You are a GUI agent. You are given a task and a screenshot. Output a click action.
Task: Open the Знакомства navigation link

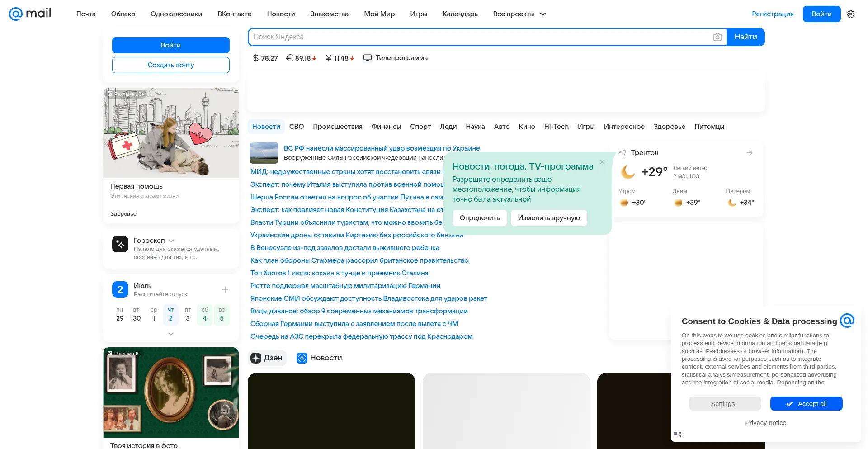pyautogui.click(x=329, y=14)
